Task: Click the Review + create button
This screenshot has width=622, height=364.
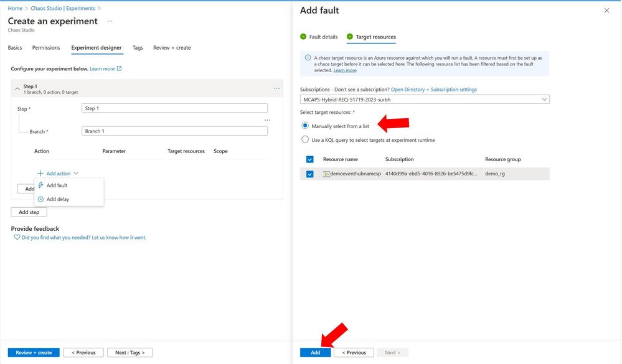Action: (x=34, y=353)
